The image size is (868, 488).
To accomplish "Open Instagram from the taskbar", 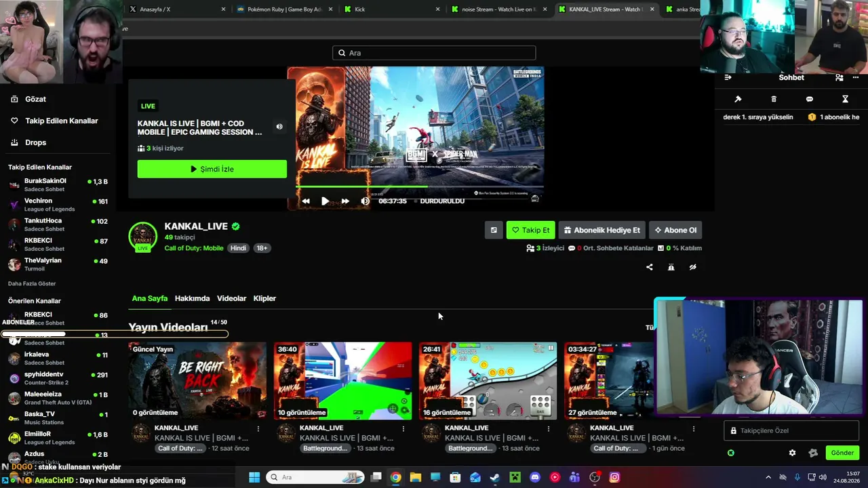I will tap(614, 477).
